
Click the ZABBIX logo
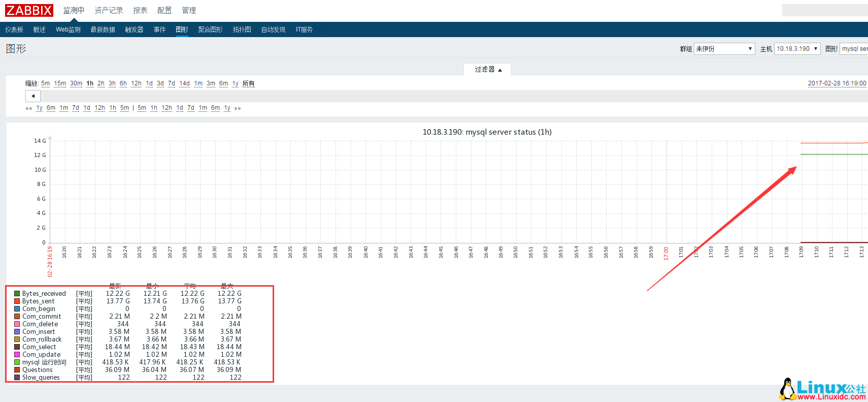29,10
